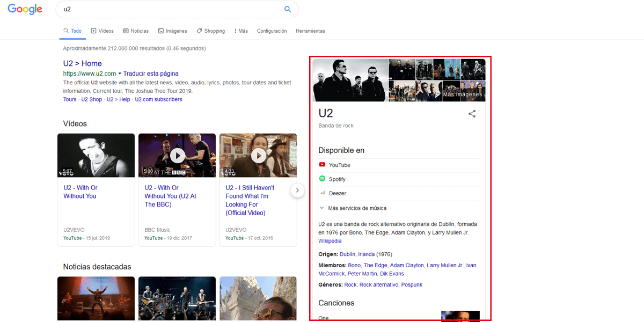Open the U2 > Home result link
This screenshot has height=322, width=644.
82,63
